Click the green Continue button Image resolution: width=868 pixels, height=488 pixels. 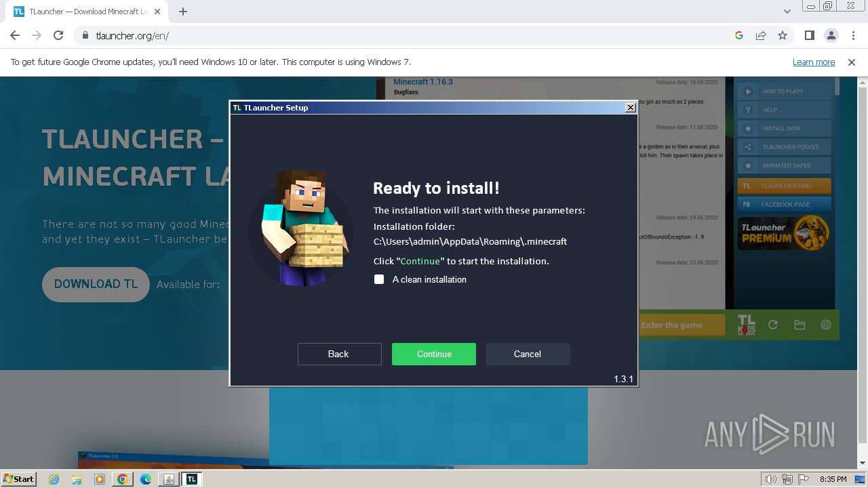tap(434, 354)
